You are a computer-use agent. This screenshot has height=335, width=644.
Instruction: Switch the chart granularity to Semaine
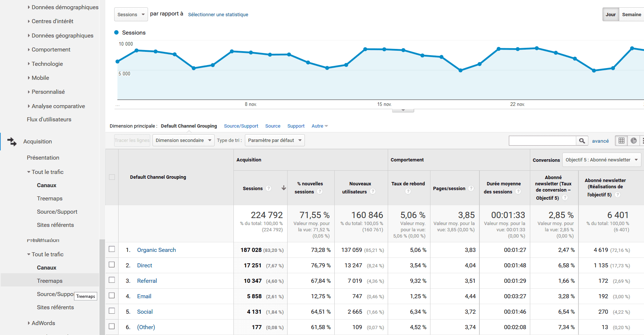click(631, 14)
